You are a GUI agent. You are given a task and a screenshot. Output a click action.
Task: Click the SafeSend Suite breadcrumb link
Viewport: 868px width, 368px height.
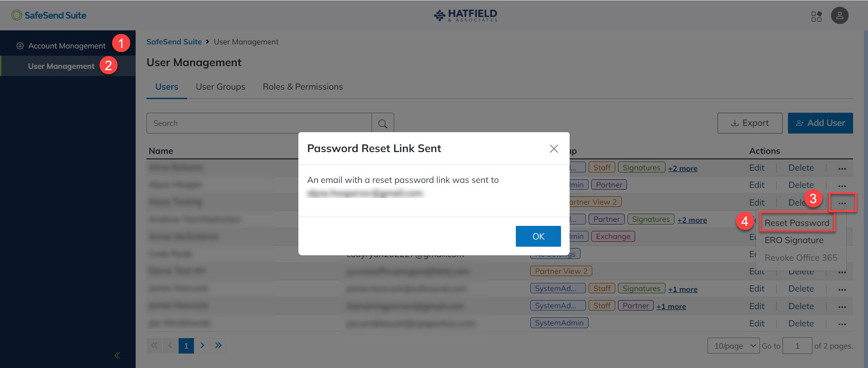[174, 41]
